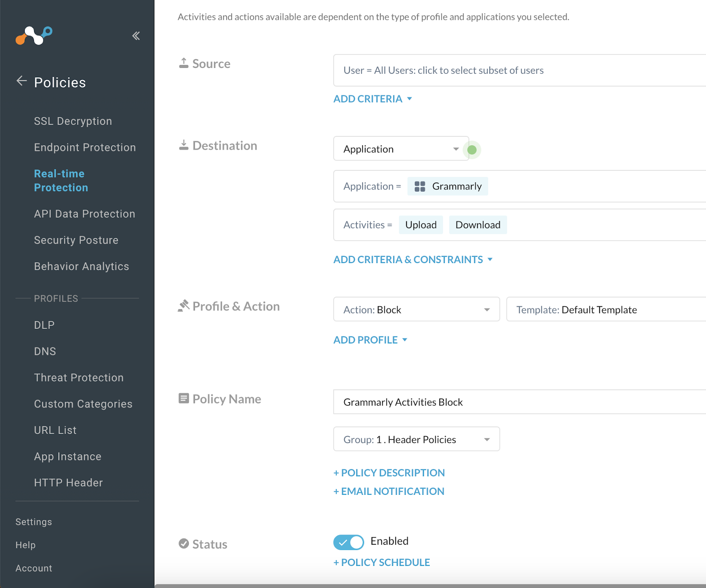Open Behavior Analytics policies
706x588 pixels.
coord(82,266)
